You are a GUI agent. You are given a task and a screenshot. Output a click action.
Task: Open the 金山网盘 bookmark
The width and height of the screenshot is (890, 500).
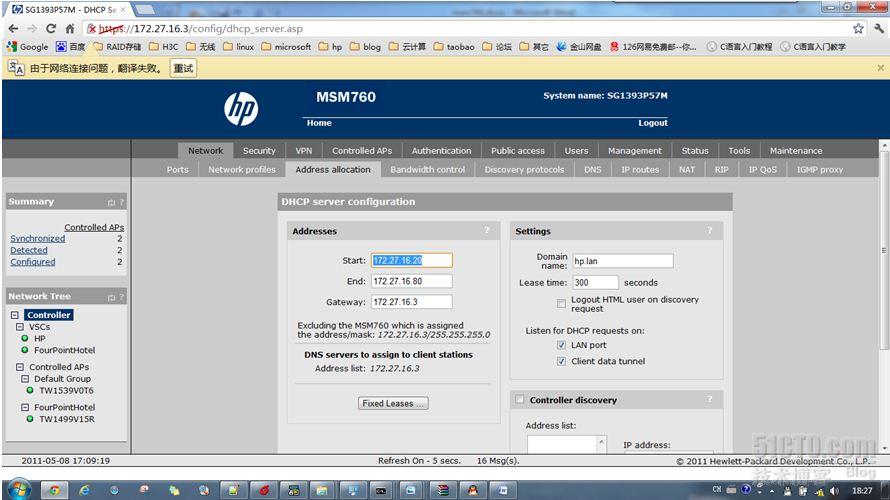[x=579, y=47]
